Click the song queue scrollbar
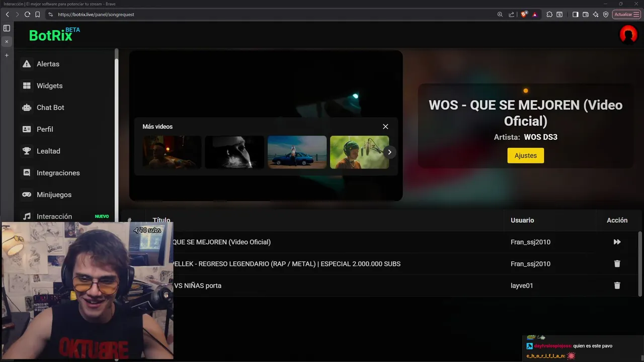This screenshot has width=644, height=362. (640, 264)
